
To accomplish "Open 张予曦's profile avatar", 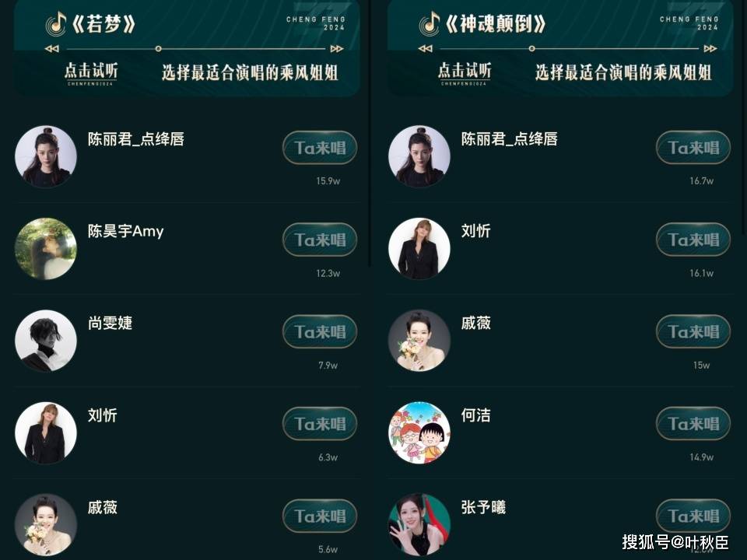I will tap(419, 524).
